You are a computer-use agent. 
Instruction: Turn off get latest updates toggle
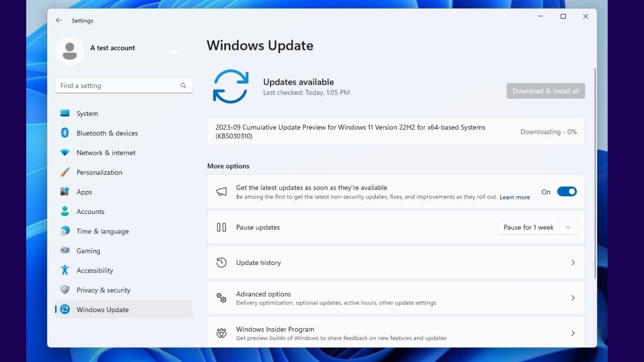(x=567, y=191)
